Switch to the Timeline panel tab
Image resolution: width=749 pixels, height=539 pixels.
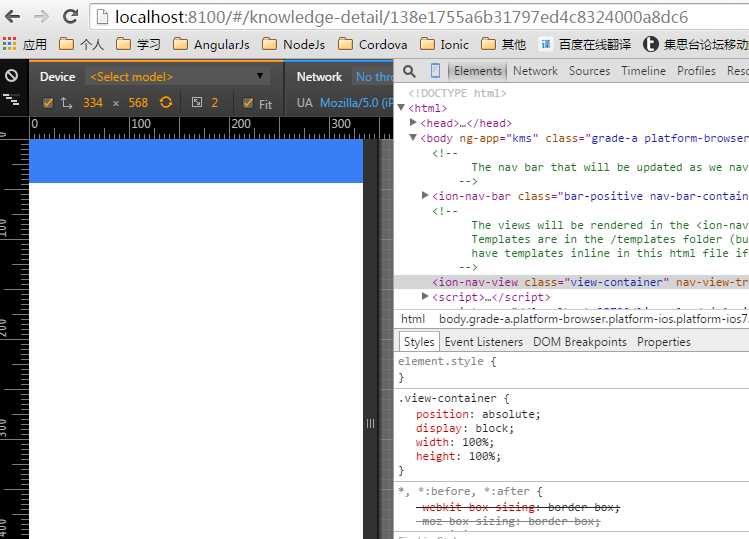pos(643,71)
